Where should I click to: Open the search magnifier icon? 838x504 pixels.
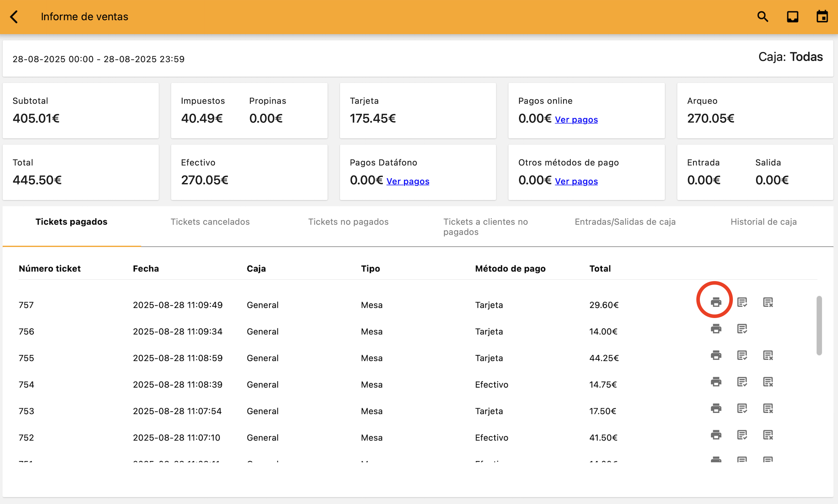tap(762, 17)
